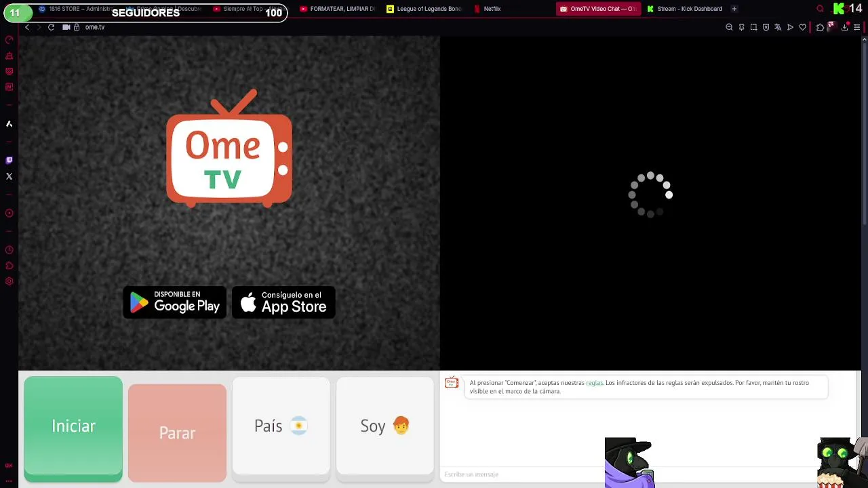Click the site lock icon
This screenshot has height=488, width=868.
[77, 27]
